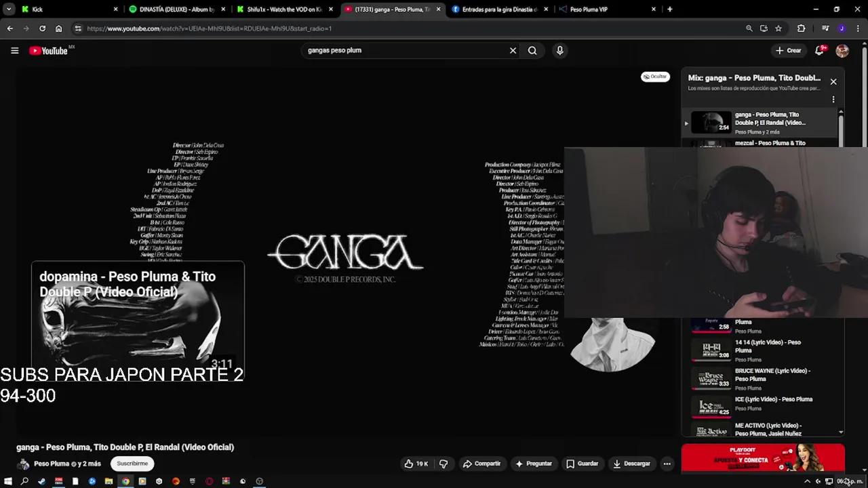Open Chrome profile J avatar
This screenshot has width=868, height=488.
842,28
